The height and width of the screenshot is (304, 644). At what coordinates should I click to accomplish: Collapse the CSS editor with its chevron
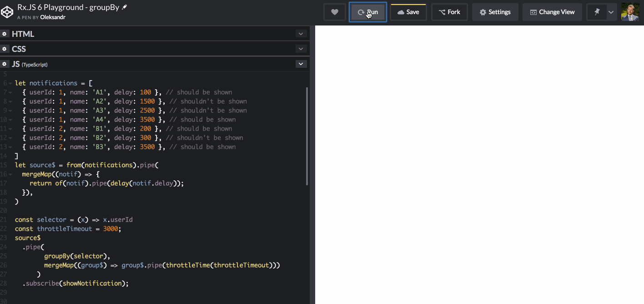point(301,48)
